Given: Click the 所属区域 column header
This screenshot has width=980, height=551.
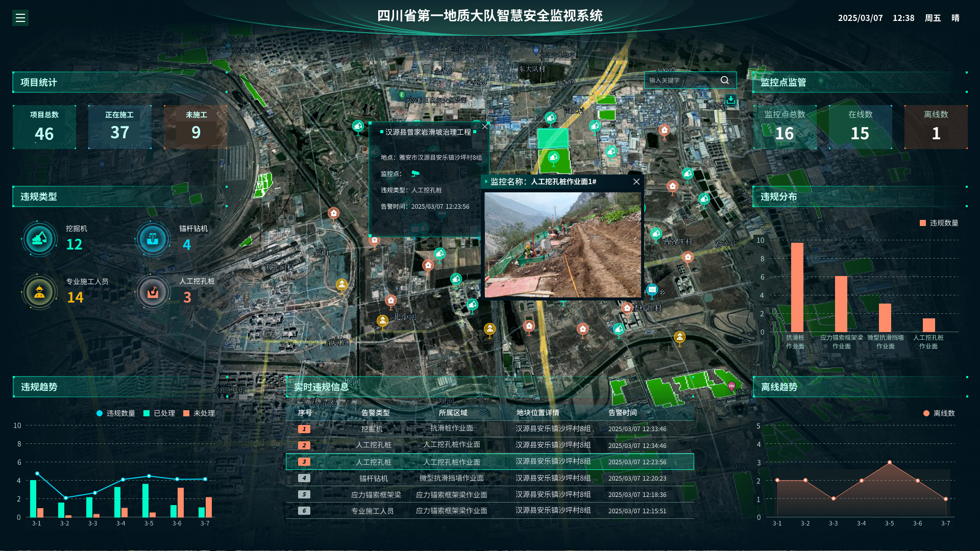Looking at the screenshot, I should (x=453, y=413).
